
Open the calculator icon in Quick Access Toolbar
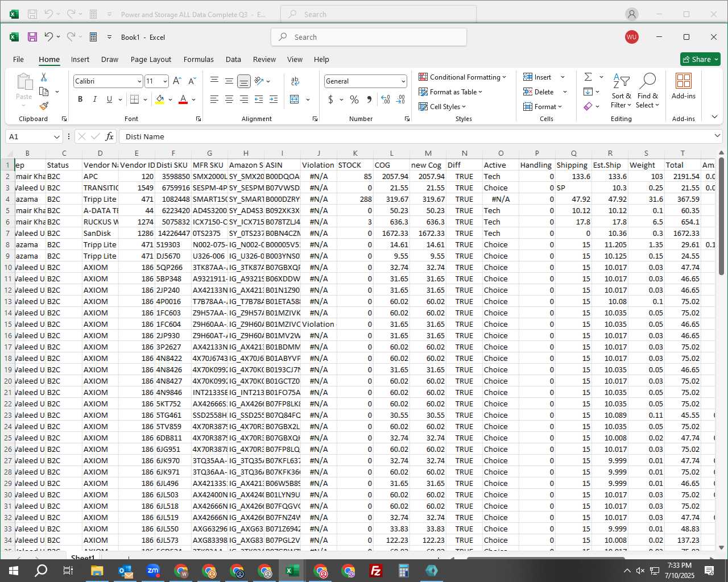[x=93, y=37]
